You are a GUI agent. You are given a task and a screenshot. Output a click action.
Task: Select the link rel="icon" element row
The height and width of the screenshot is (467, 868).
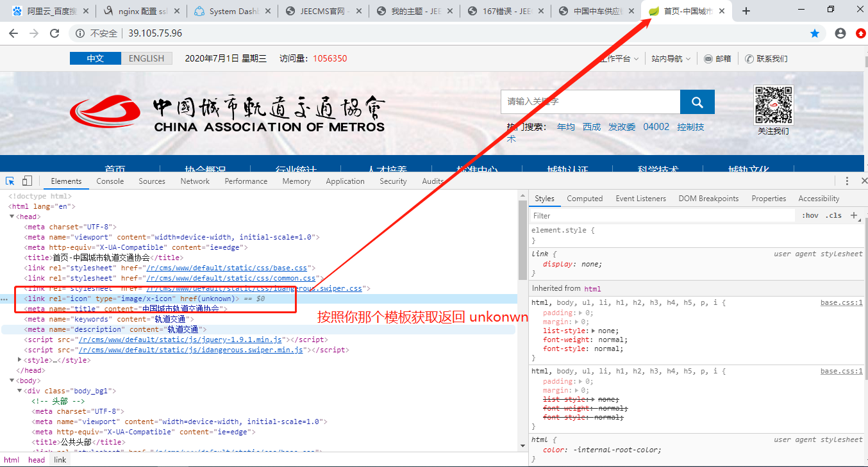click(259, 299)
